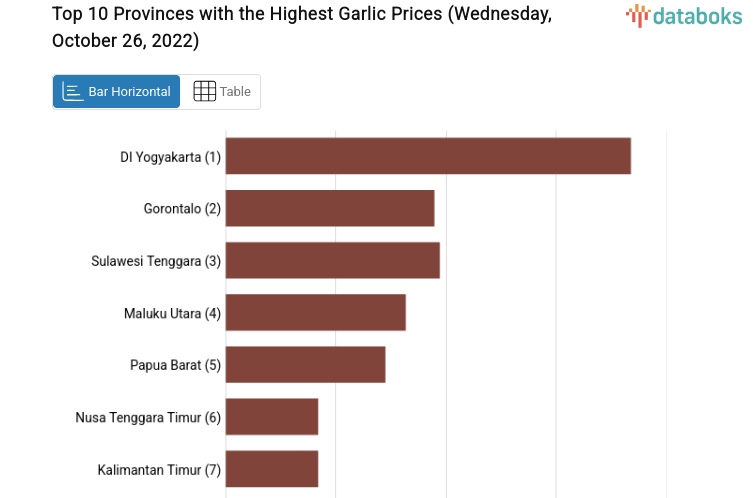Click the Sulawesi Tenggara (3) axis label
Image resolution: width=753 pixels, height=498 pixels.
coord(156,261)
